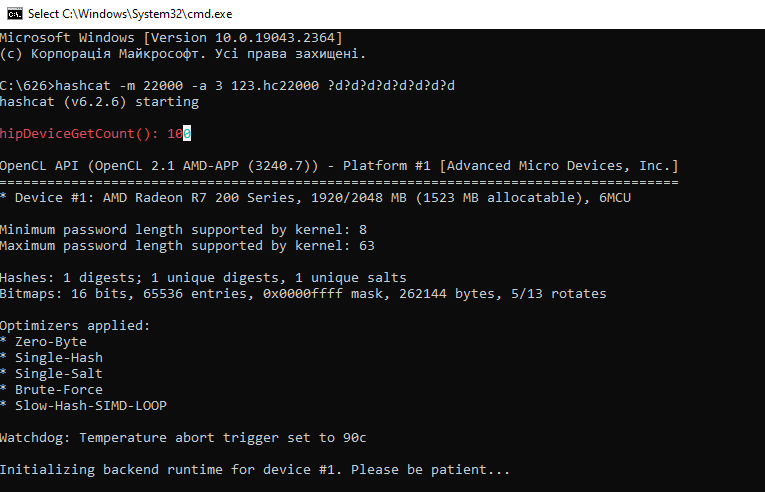Click the Watchdog temperature abort line
Image resolution: width=765 pixels, height=492 pixels.
pyautogui.click(x=183, y=438)
